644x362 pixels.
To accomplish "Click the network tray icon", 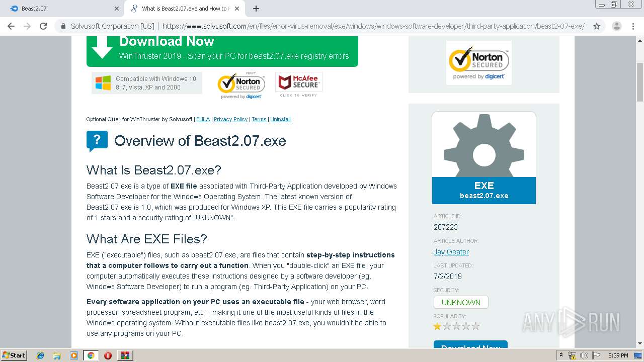I will click(x=572, y=355).
